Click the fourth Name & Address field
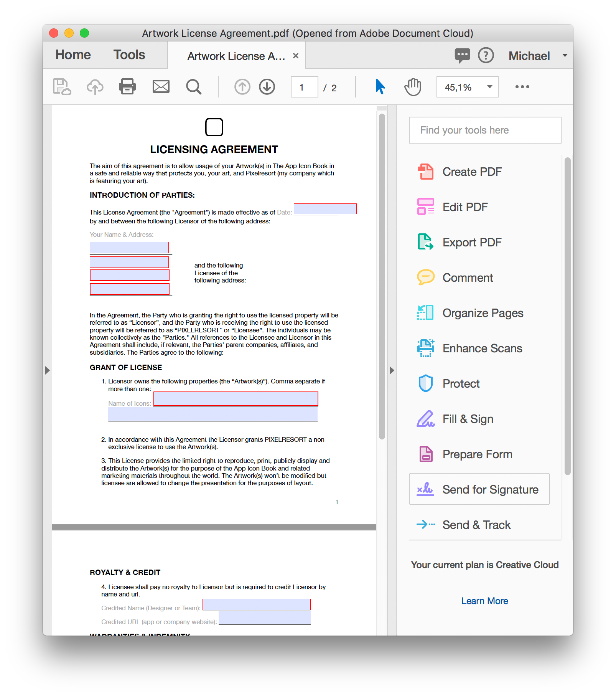This screenshot has height=697, width=616. click(130, 289)
